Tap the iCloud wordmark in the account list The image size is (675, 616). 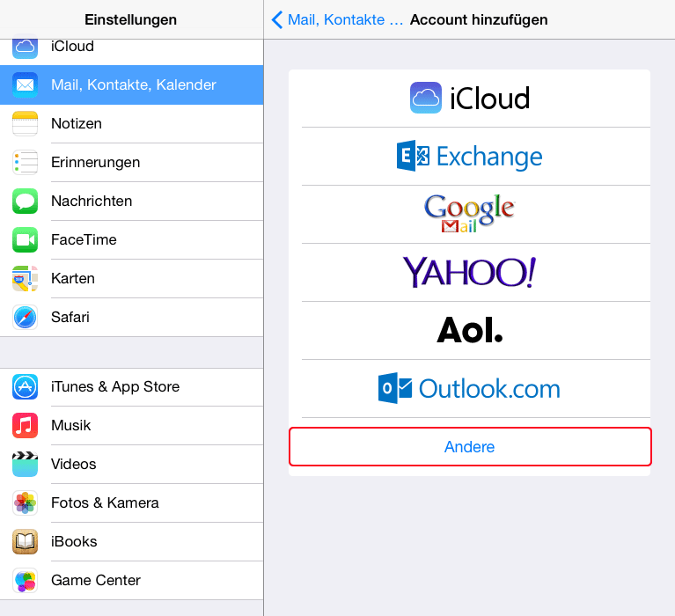point(490,99)
